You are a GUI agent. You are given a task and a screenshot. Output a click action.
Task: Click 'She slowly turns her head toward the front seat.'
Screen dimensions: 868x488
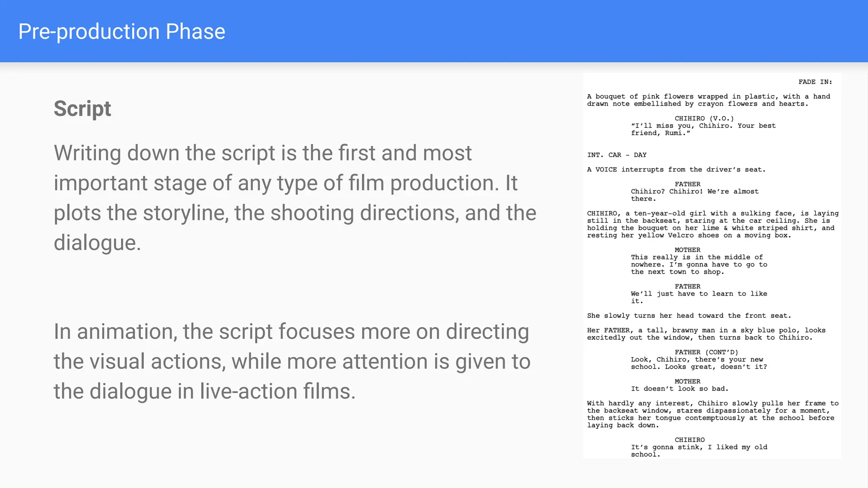[689, 316]
